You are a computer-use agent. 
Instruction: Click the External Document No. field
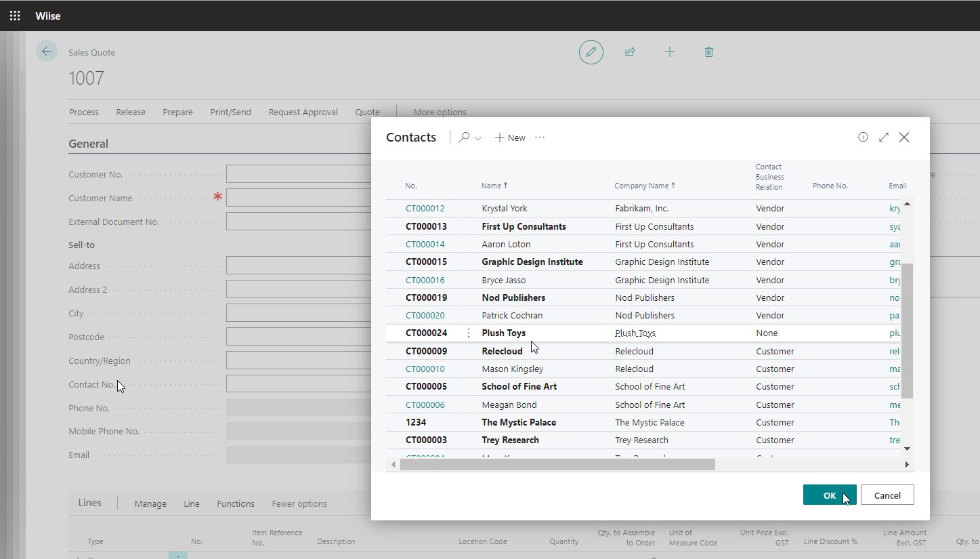(299, 222)
